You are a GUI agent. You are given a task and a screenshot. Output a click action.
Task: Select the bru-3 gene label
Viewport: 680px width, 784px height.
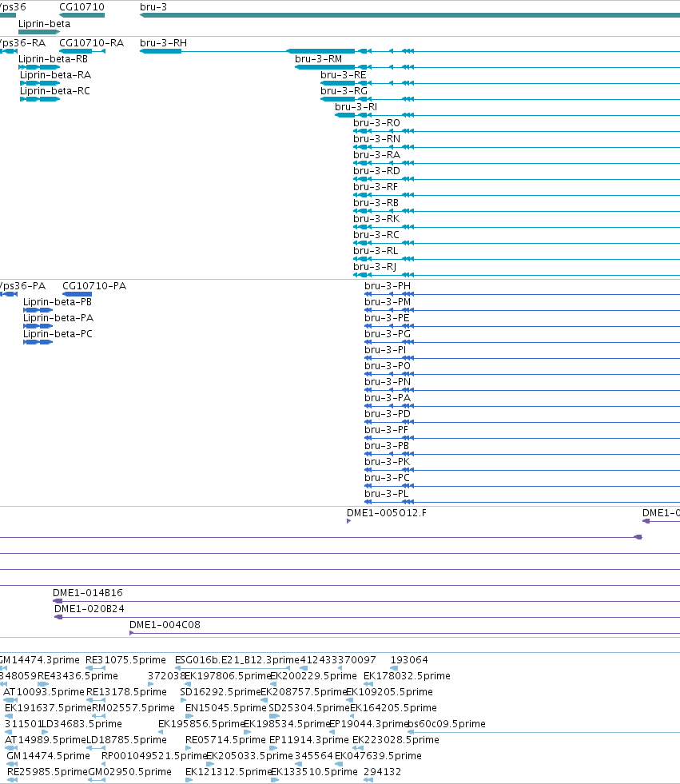pos(153,7)
